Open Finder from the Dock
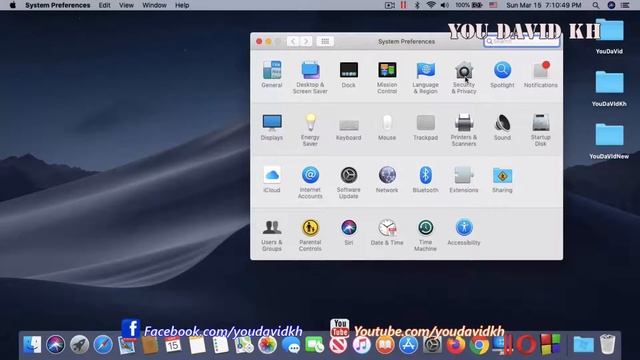Image resolution: width=640 pixels, height=360 pixels. [x=32, y=345]
